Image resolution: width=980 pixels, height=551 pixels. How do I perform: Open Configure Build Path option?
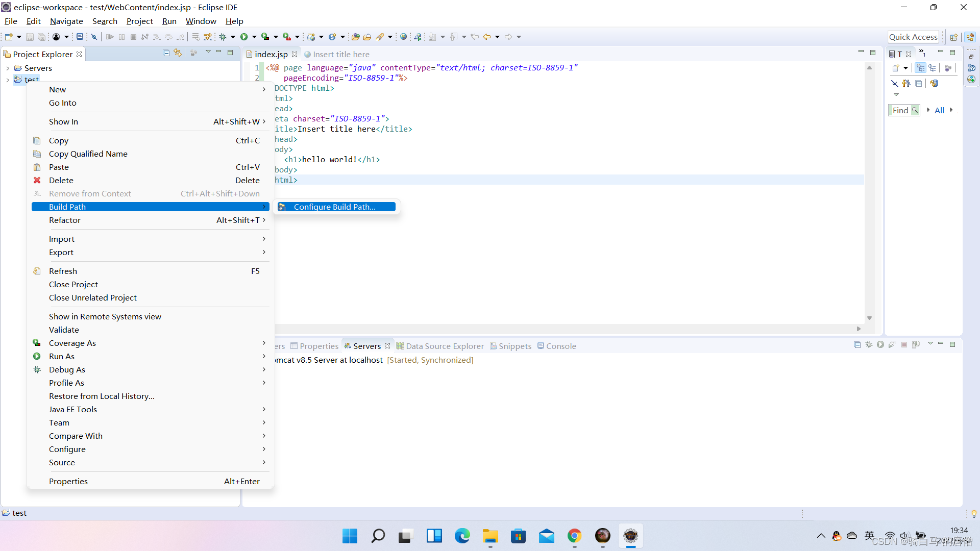coord(335,207)
